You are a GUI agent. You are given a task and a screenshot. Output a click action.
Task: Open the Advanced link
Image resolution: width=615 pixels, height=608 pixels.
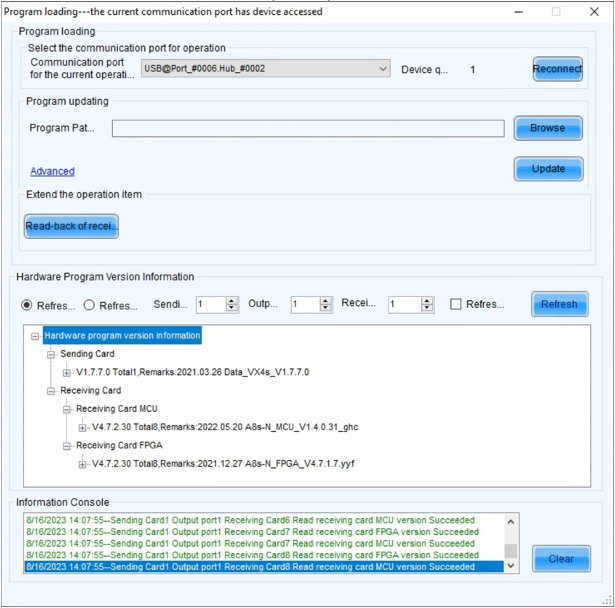pos(52,171)
